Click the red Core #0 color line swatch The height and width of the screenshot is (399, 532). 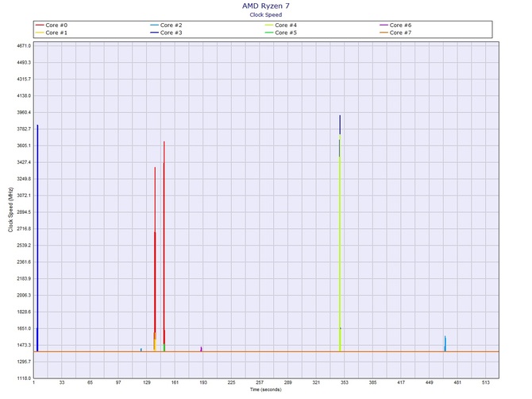tap(40, 25)
